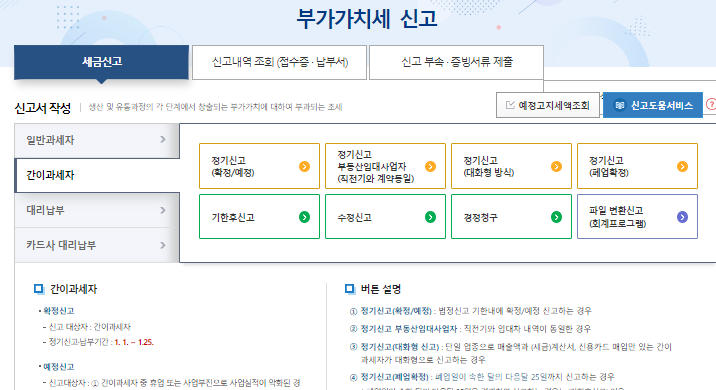
Task: Click the 예정고지세액조회 button
Action: 548,105
